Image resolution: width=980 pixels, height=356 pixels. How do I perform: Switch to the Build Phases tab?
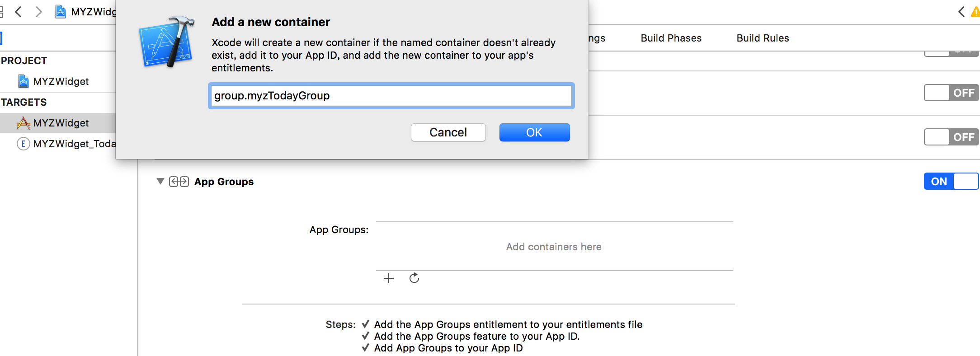click(671, 38)
